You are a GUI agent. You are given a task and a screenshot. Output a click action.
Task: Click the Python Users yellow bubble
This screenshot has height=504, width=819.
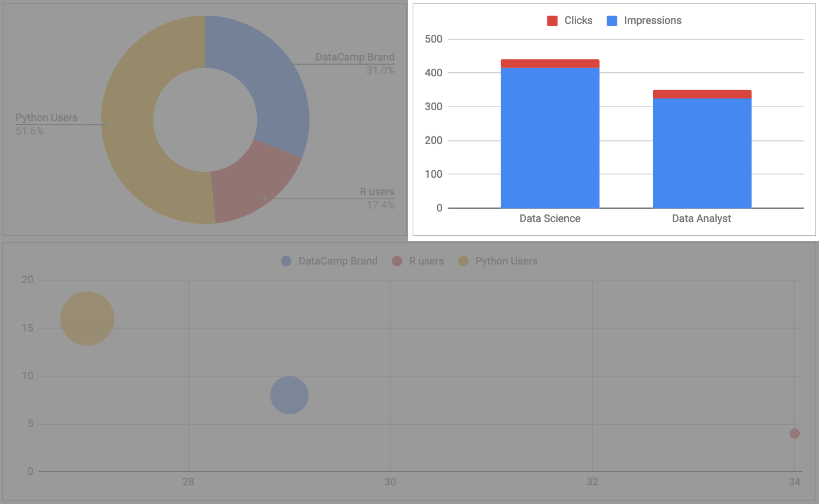coord(87,319)
